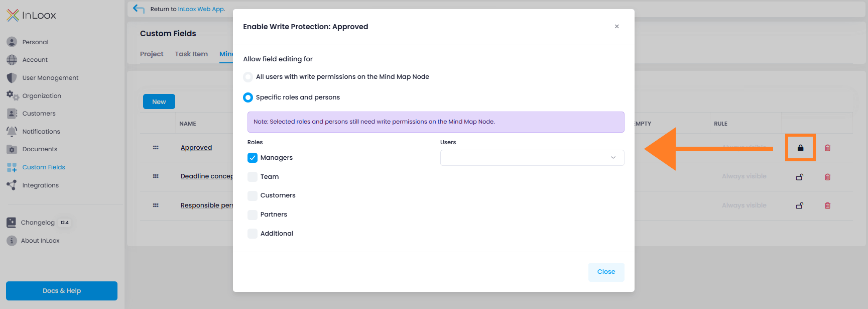Open Custom Fields icon in sidebar

point(12,167)
